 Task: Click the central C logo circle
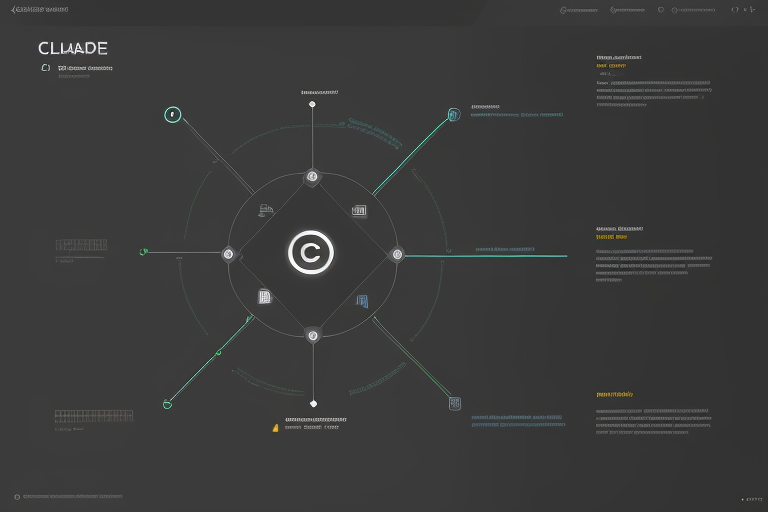[311, 253]
